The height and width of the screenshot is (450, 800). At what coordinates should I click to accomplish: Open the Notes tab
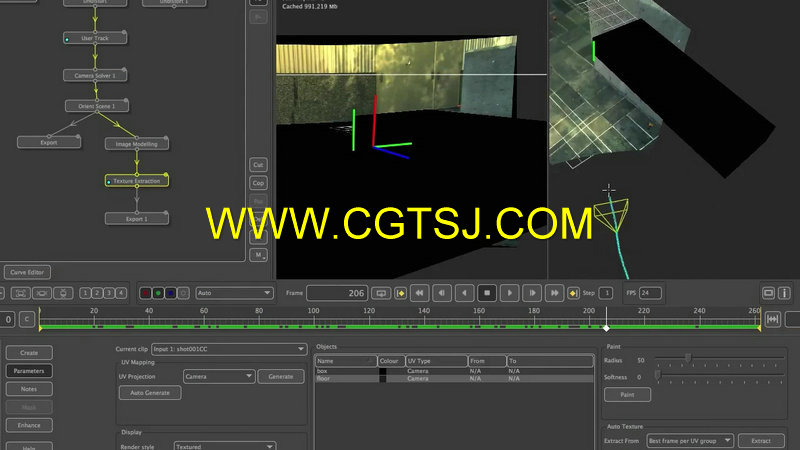click(x=29, y=389)
